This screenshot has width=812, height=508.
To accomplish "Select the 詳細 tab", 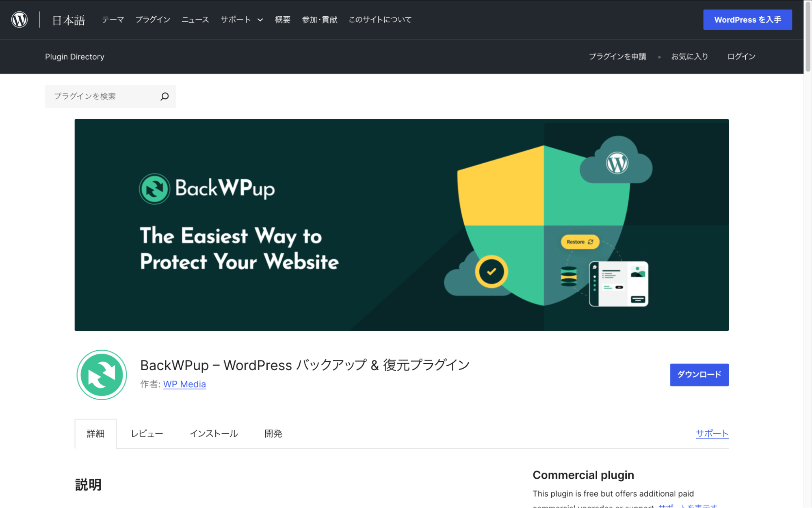I will 95,433.
